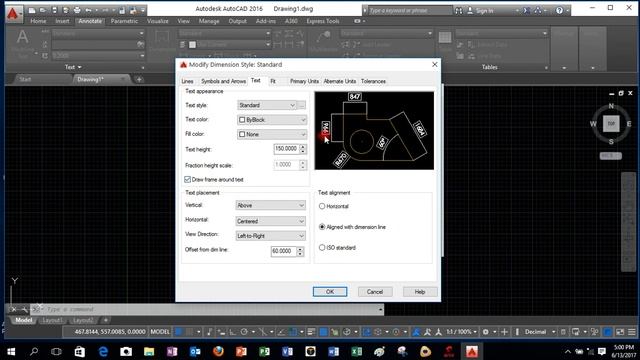Image resolution: width=640 pixels, height=360 pixels.
Task: Click the annotation monitor plus icon in status bar
Action: [x=504, y=332]
